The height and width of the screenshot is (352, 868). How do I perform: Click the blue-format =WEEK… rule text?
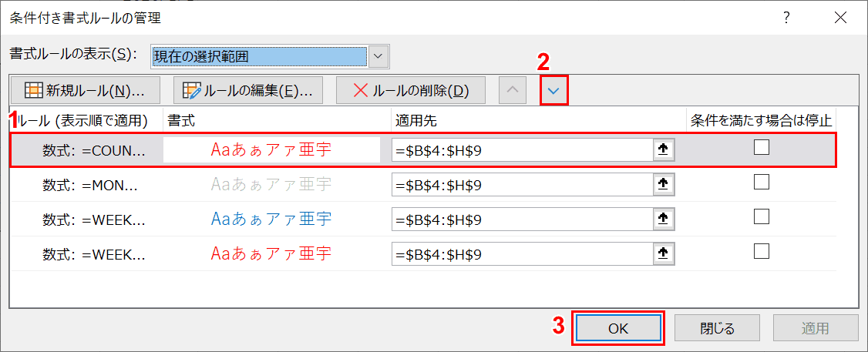(94, 220)
